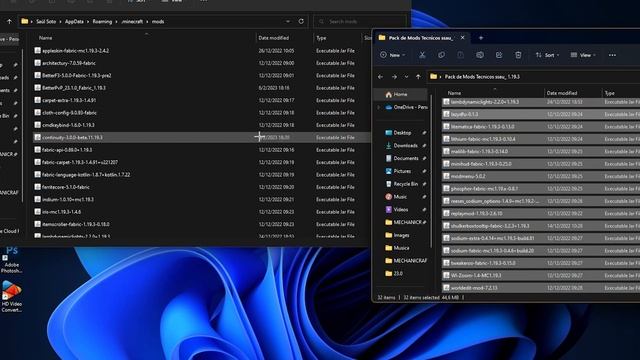Open the See more ellipsis menu
640x360 pixels.
(x=612, y=55)
